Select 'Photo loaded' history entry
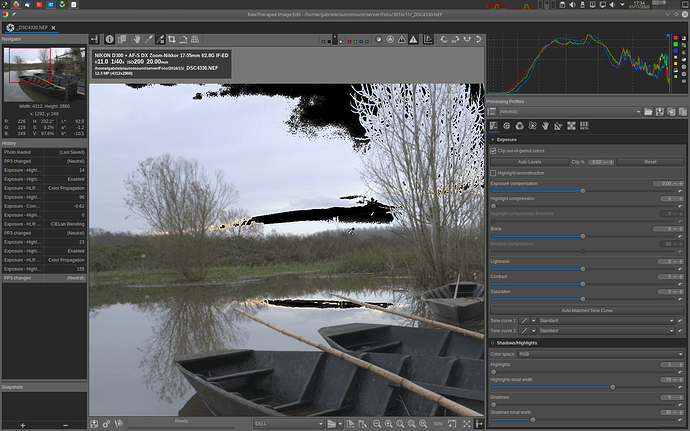690x431 pixels. (x=22, y=151)
